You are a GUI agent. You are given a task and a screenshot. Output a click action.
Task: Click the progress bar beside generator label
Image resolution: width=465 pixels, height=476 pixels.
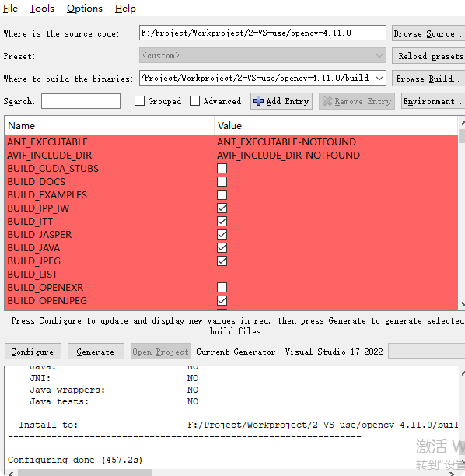click(426, 352)
